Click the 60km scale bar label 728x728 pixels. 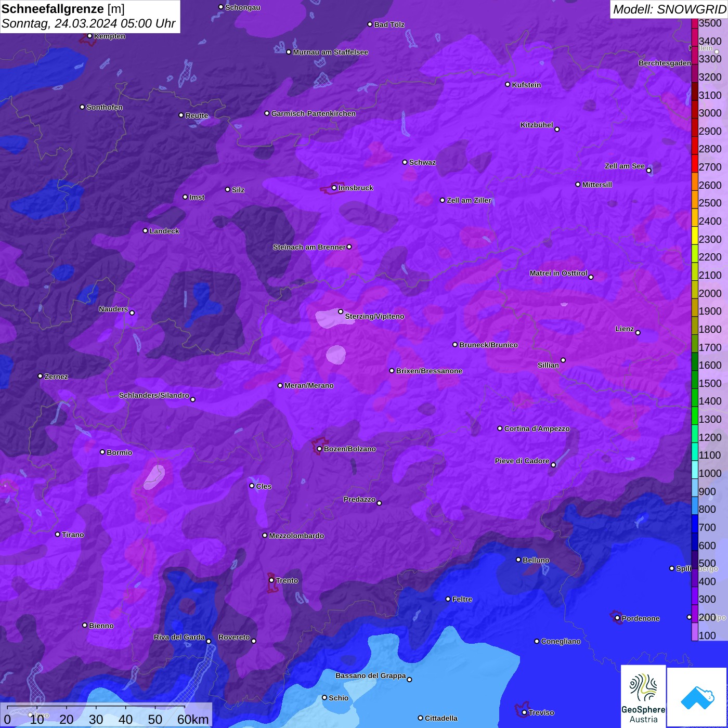click(193, 719)
